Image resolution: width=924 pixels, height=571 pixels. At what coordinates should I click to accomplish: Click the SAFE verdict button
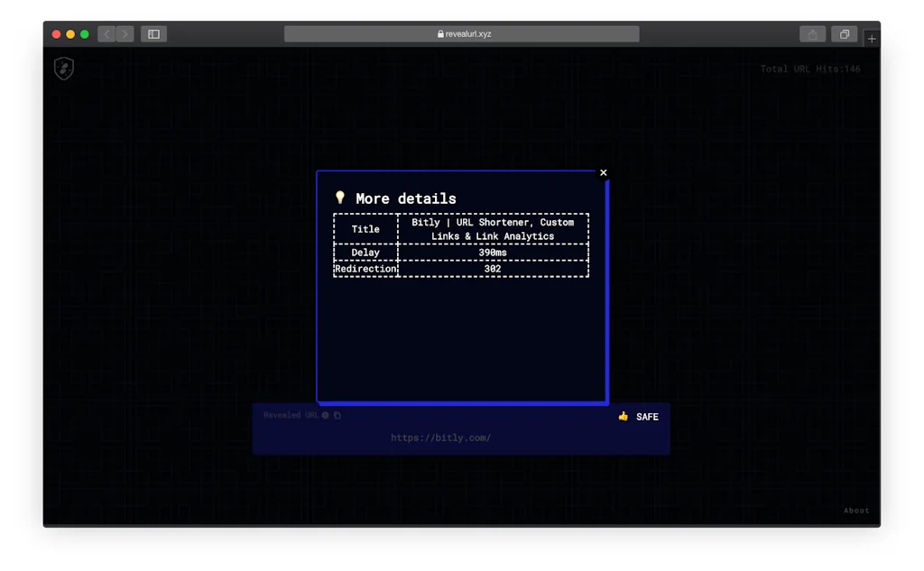click(x=639, y=417)
